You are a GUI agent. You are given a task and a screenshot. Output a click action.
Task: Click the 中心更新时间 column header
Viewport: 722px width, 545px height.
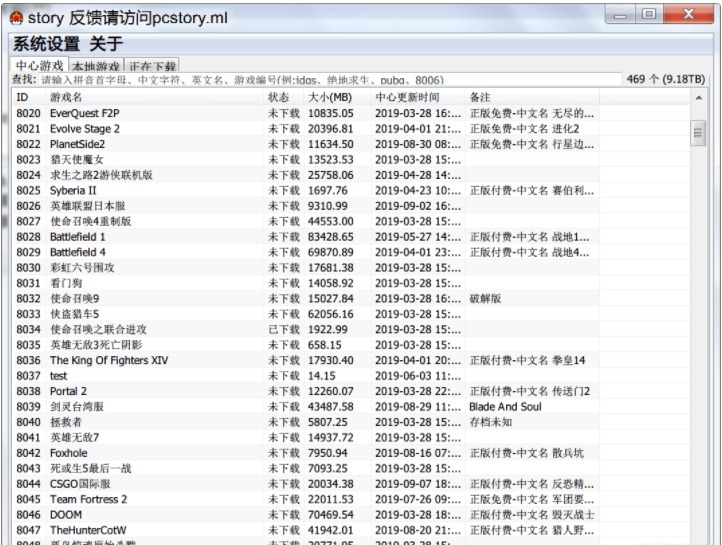pyautogui.click(x=407, y=97)
